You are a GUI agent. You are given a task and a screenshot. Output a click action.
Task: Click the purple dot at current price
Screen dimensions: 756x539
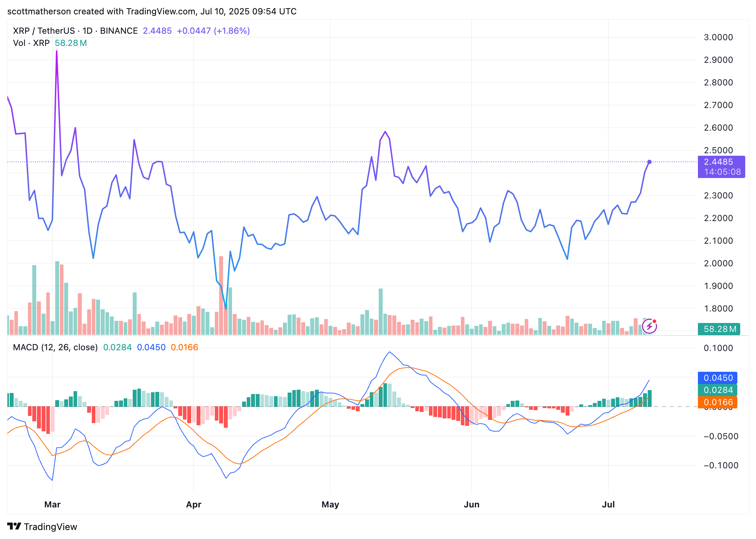649,162
